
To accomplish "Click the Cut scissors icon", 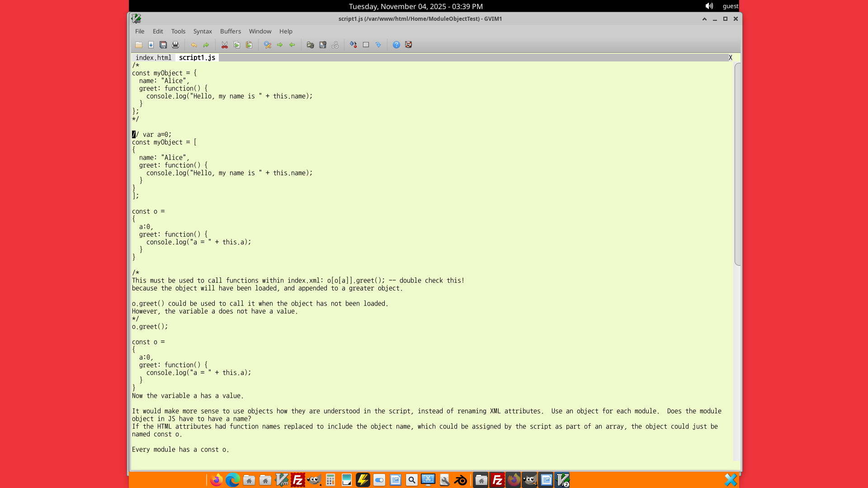I will 225,45.
